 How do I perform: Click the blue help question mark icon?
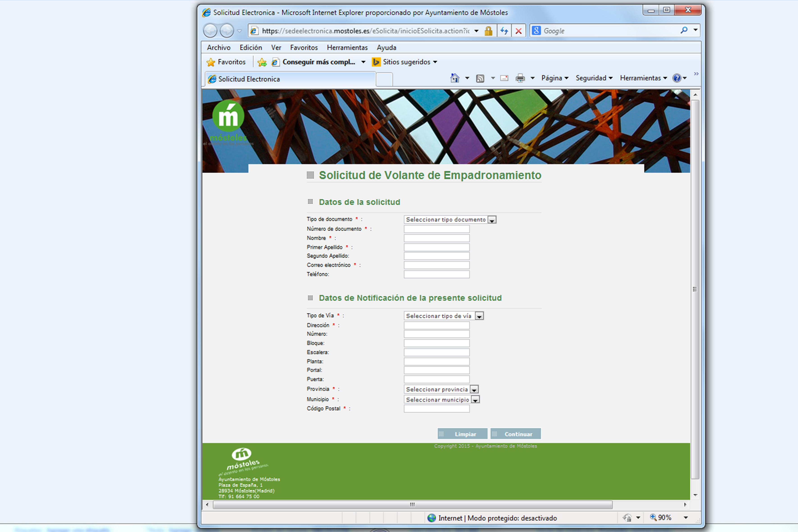[x=677, y=78]
